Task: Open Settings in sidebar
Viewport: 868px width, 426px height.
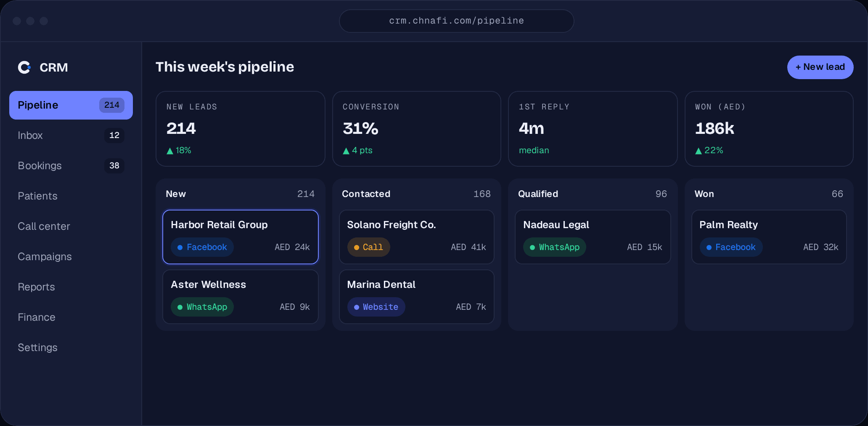Action: 71,348
